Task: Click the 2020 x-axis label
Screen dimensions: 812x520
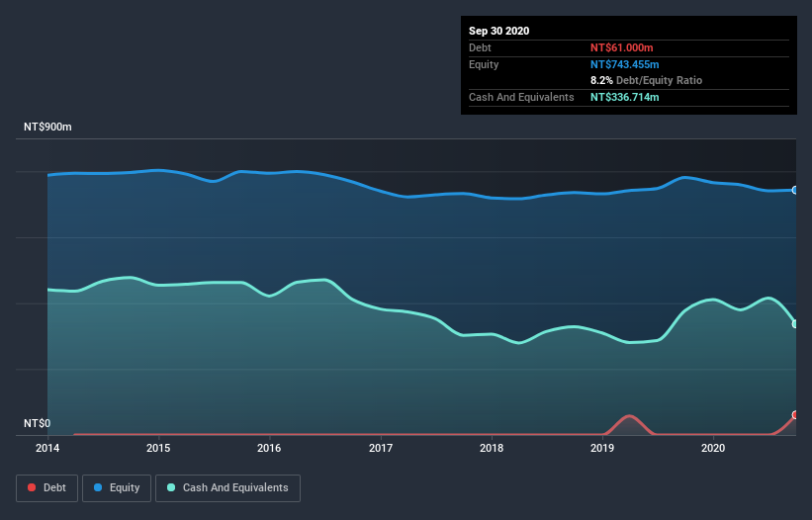Action: (x=713, y=448)
